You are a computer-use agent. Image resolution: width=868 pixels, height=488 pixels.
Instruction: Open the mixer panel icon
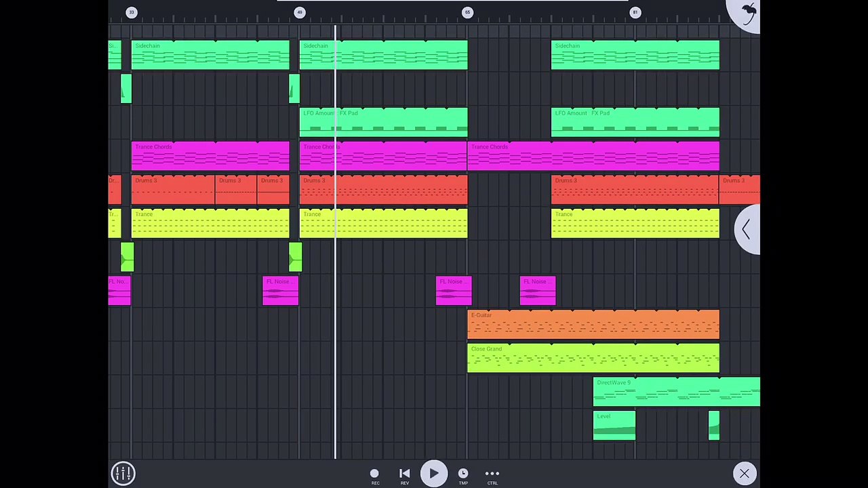(123, 473)
